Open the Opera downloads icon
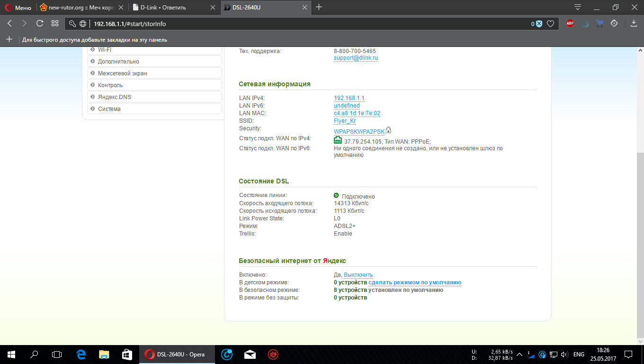This screenshot has width=644, height=364. tap(634, 23)
